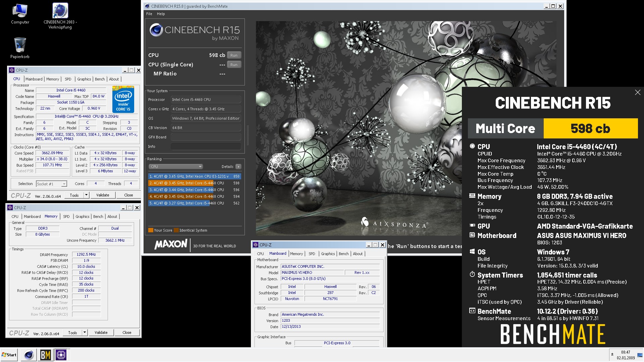Click the Motherboard icon in BenchMate panel
Image resolution: width=644 pixels, height=362 pixels.
(x=472, y=235)
